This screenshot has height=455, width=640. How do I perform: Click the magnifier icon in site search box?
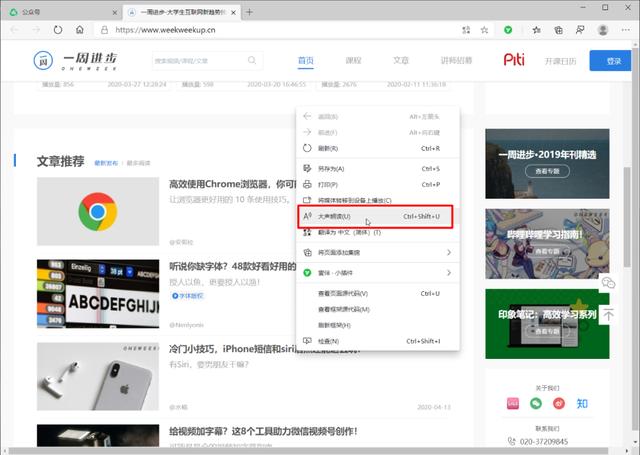coord(252,60)
